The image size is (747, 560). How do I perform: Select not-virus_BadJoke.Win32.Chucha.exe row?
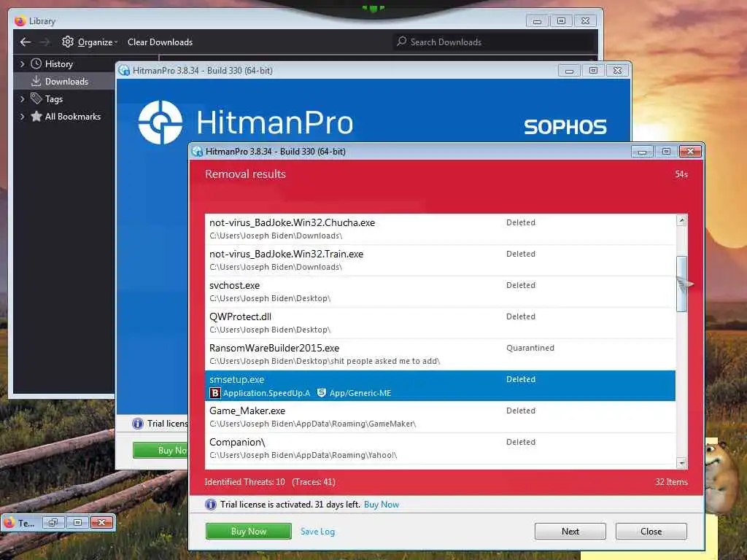pyautogui.click(x=440, y=229)
